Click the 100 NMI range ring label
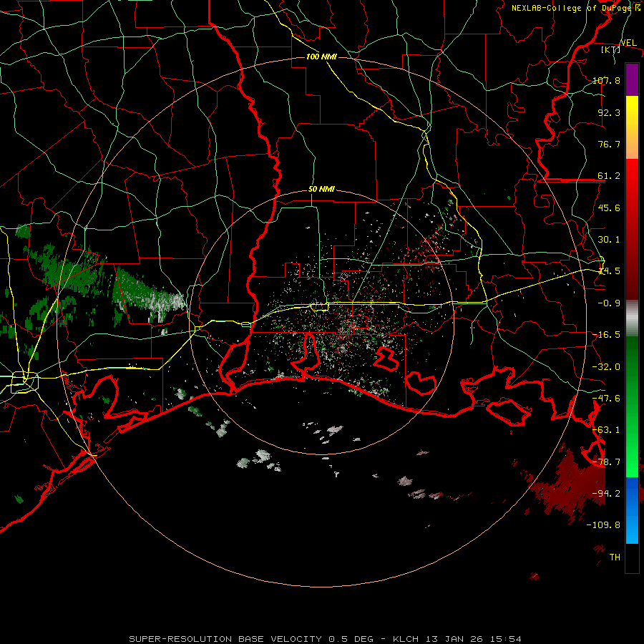This screenshot has width=644, height=644. [321, 57]
